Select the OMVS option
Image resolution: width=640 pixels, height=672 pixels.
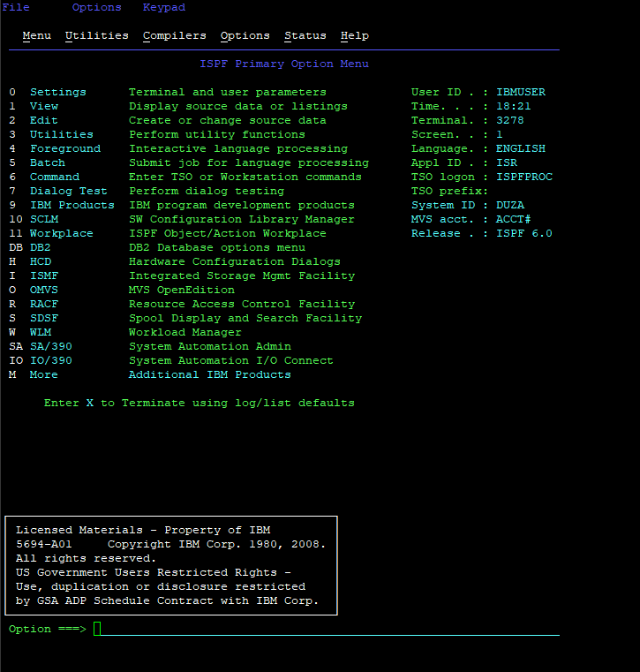[43, 291]
